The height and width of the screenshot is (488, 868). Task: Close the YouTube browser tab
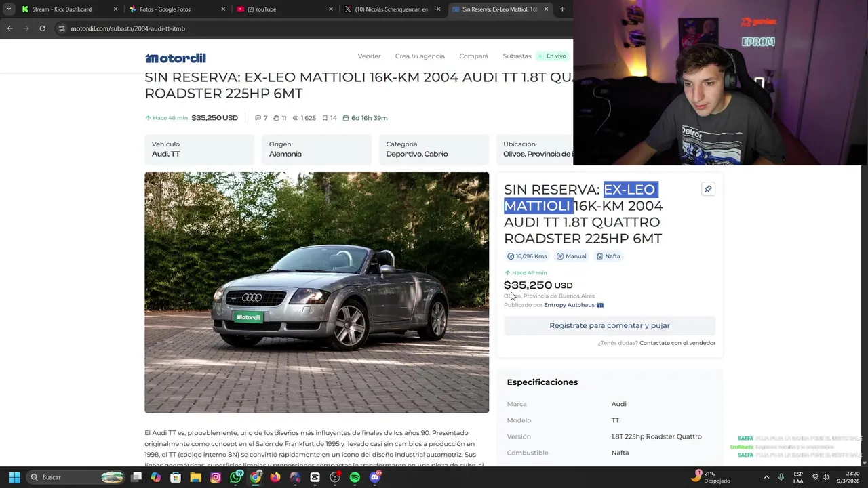click(331, 9)
